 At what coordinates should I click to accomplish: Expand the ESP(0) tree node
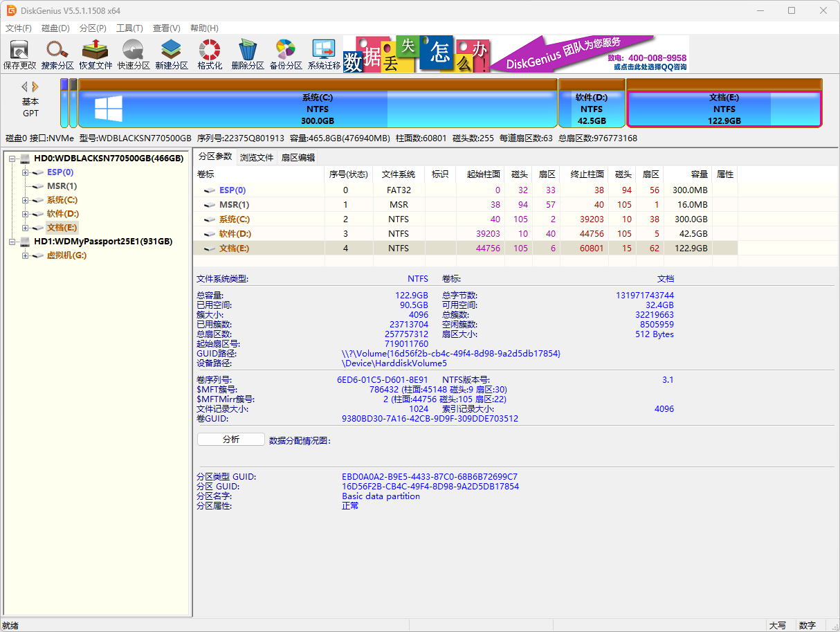pos(26,172)
